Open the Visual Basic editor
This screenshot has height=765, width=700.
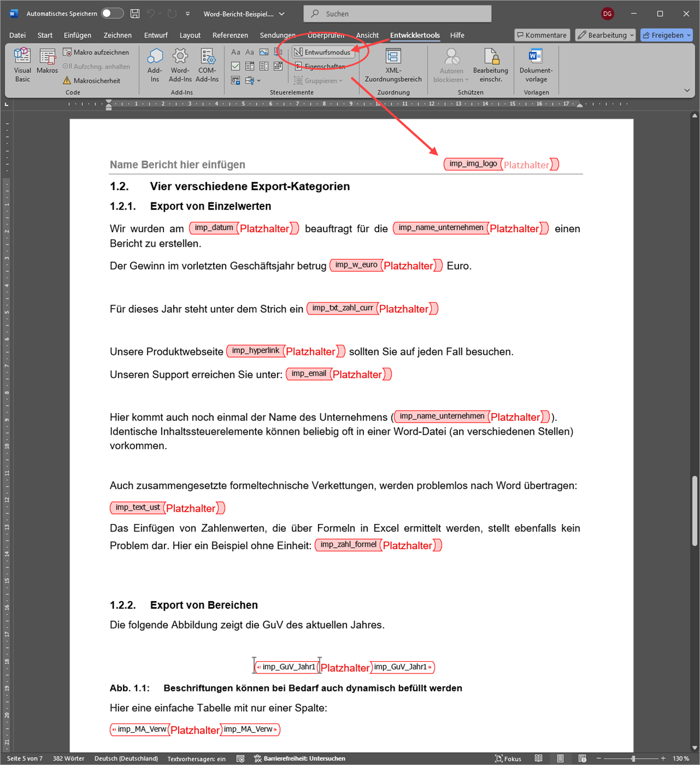22,65
